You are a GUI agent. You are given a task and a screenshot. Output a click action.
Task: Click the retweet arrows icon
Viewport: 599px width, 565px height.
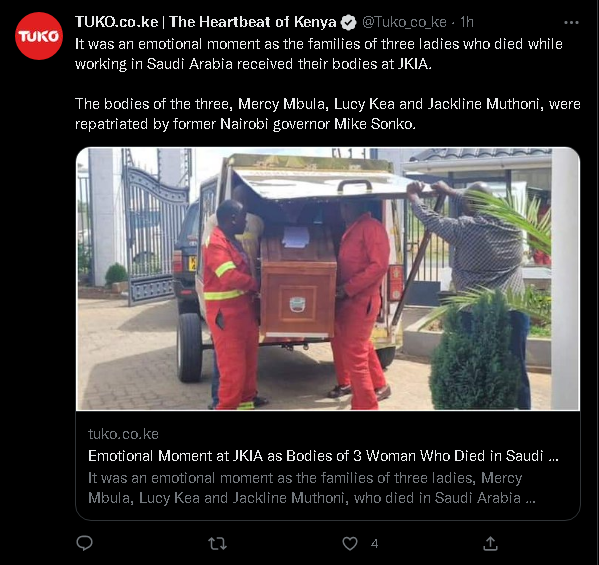pos(217,543)
